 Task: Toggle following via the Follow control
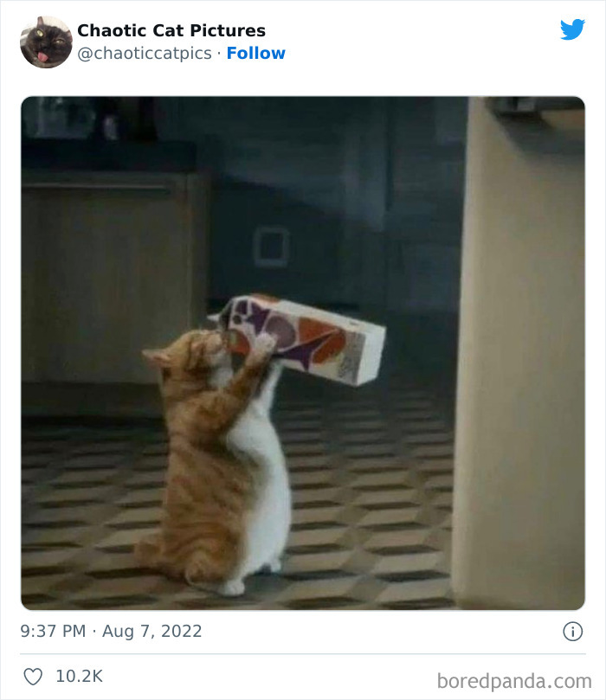point(257,54)
